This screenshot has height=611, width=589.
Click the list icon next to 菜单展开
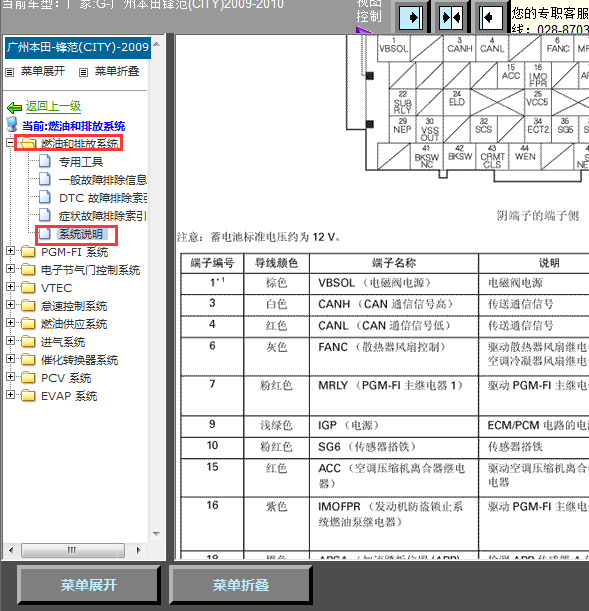(x=10, y=72)
